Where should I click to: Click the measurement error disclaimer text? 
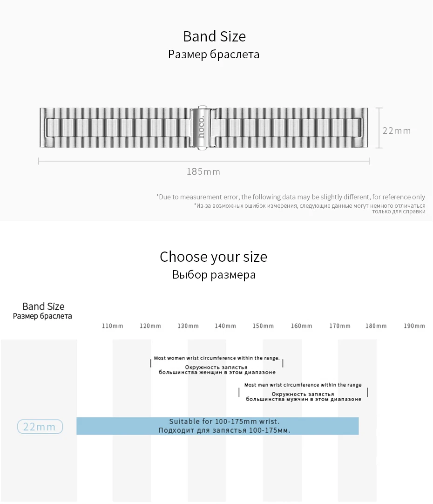coord(291,197)
